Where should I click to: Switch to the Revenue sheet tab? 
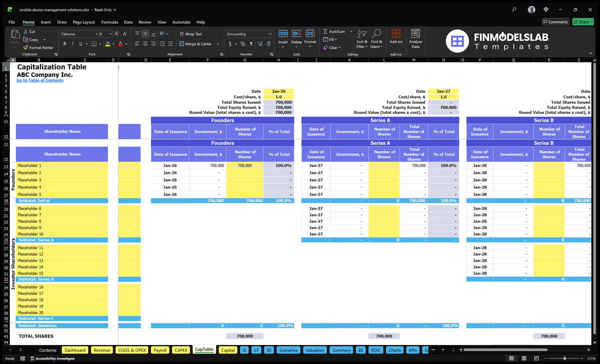[x=102, y=350]
